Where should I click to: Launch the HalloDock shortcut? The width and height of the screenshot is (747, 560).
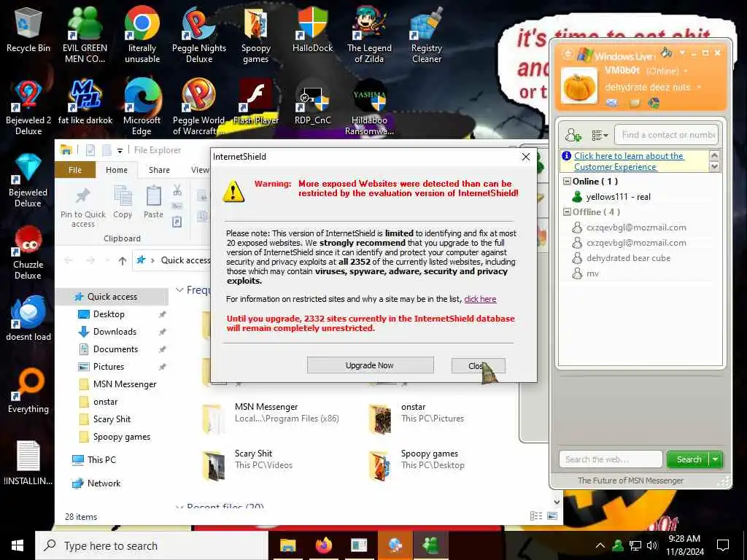click(312, 29)
